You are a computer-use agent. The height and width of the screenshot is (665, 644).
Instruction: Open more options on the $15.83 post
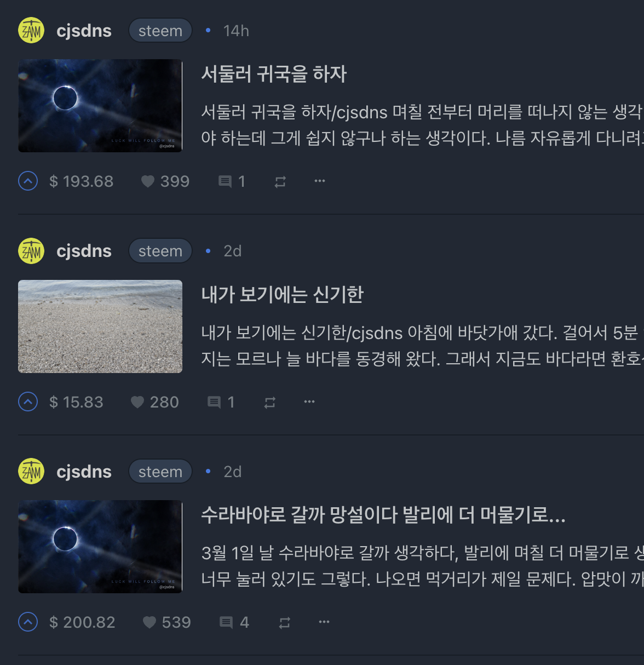point(309,402)
